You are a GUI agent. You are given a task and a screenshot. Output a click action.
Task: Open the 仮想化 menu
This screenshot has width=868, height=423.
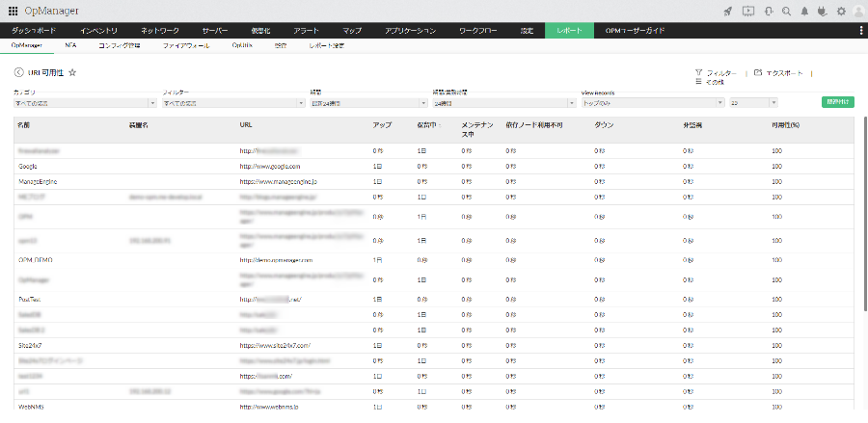259,31
